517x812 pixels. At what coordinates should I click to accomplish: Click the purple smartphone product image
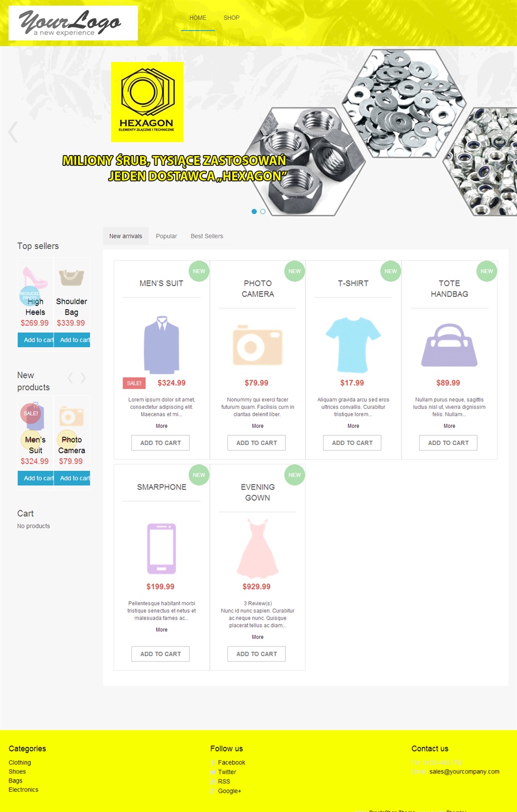[161, 548]
